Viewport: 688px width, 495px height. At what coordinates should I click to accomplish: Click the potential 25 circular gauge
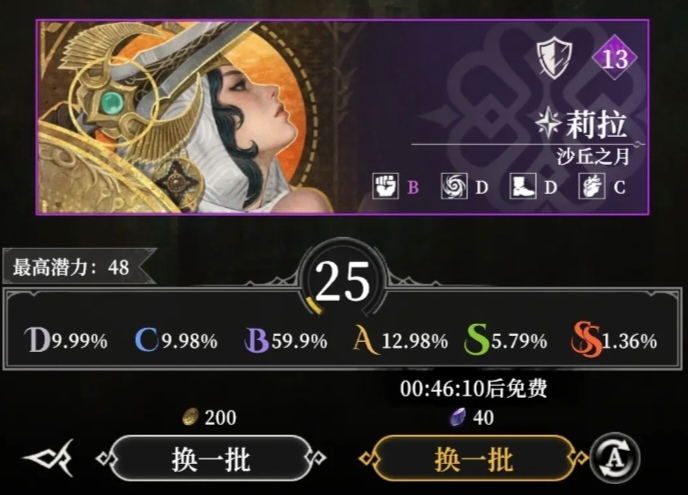coord(343,281)
